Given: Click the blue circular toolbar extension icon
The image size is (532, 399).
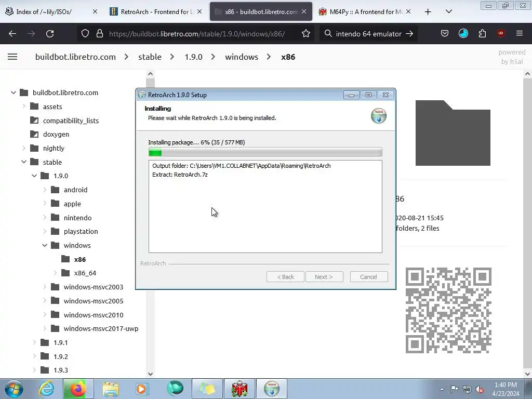Looking at the screenshot, I should click(463, 34).
